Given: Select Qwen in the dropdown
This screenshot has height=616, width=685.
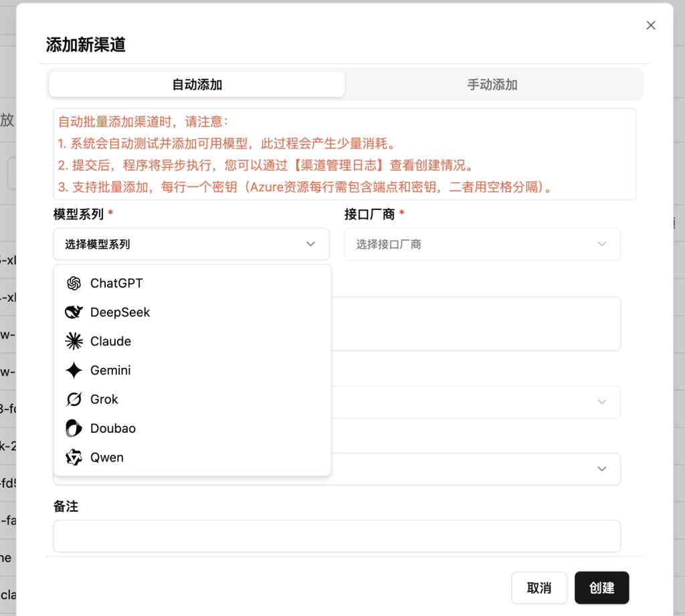Looking at the screenshot, I should pyautogui.click(x=192, y=457).
